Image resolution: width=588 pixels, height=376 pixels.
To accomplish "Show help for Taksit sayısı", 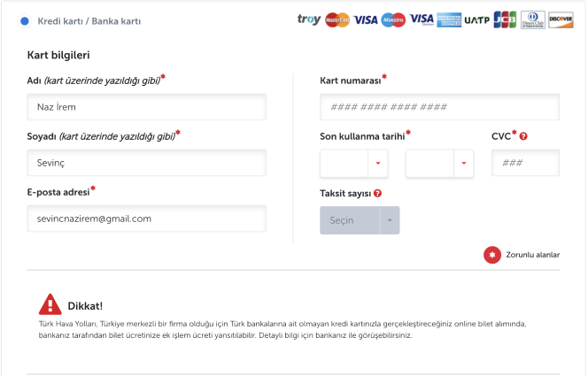I will 378,193.
